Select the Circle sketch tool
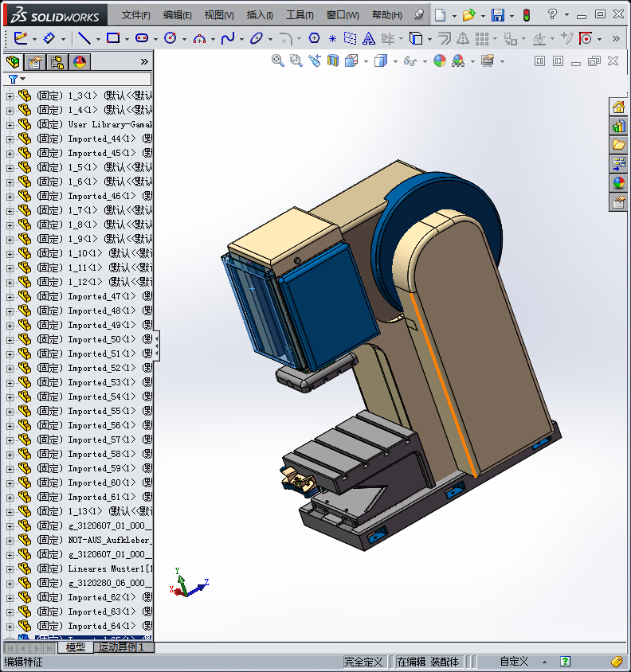The height and width of the screenshot is (672, 631). (x=170, y=38)
